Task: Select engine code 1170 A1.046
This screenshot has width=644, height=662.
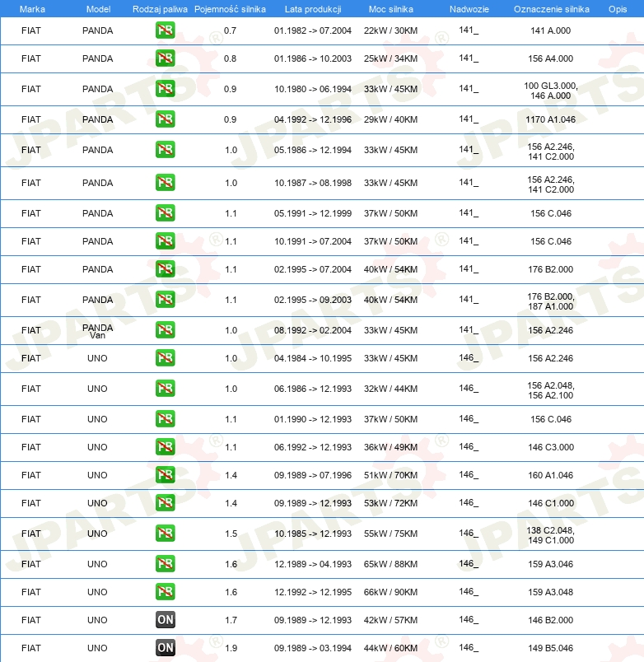Action: pos(551,119)
